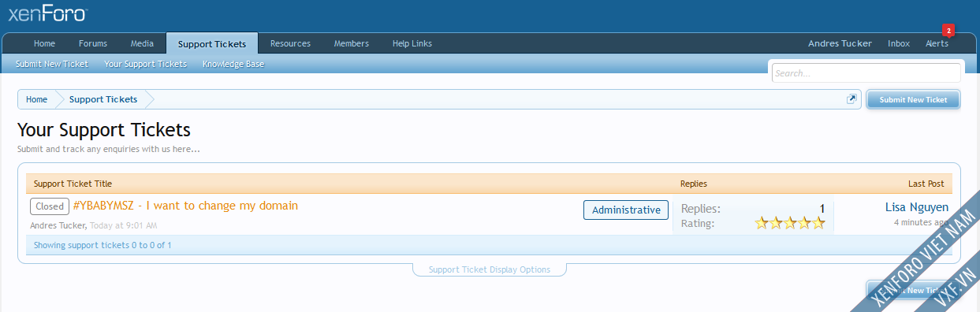This screenshot has height=312, width=980.
Task: Open Your Support Tickets sub-navigation link
Action: point(146,64)
